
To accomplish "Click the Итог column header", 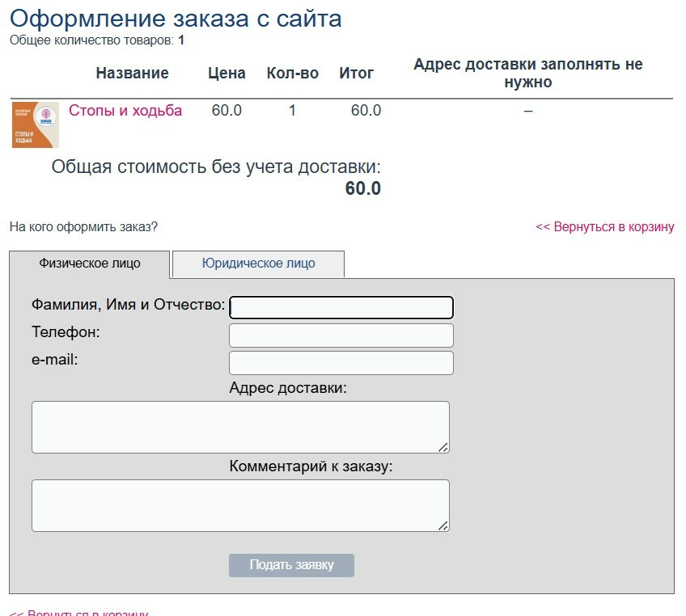I will [356, 74].
